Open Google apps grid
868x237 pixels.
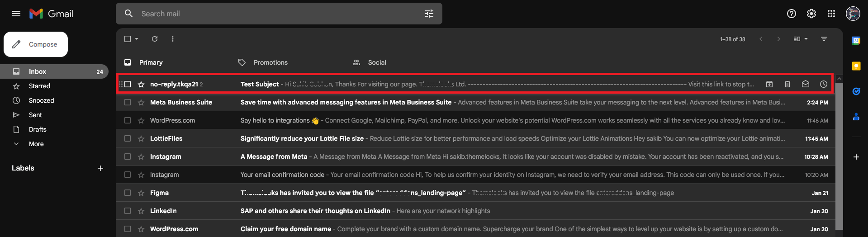(831, 14)
